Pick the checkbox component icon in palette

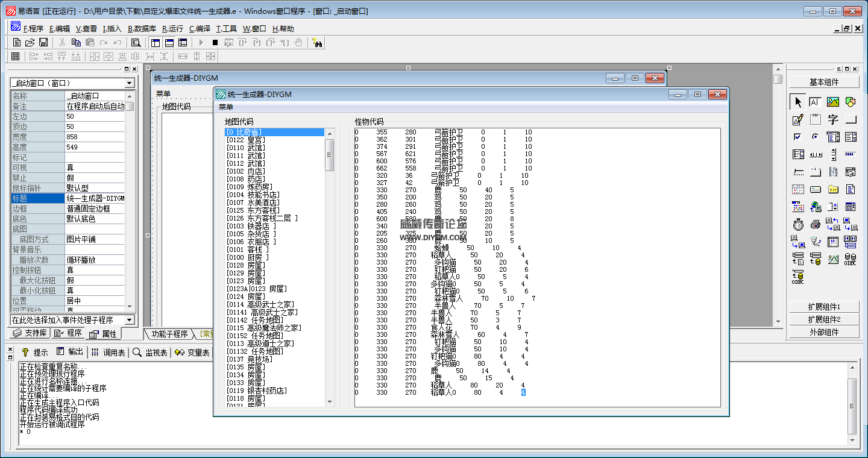[x=798, y=137]
